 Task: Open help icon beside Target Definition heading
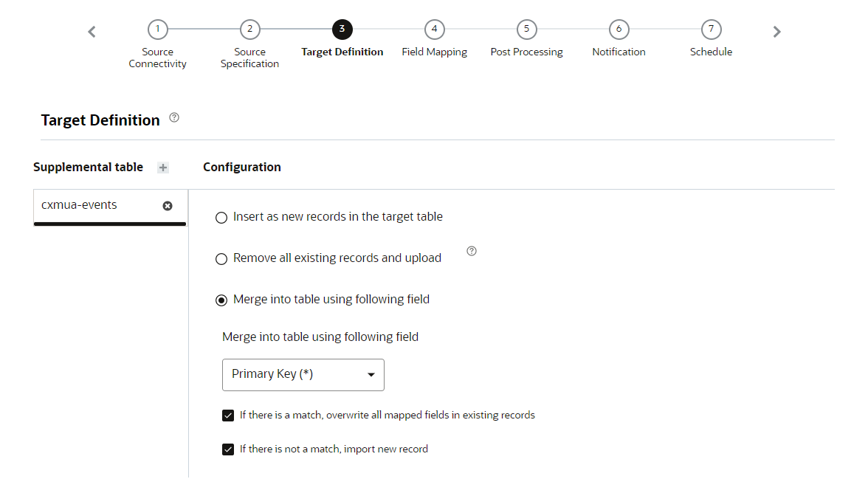[x=174, y=117]
